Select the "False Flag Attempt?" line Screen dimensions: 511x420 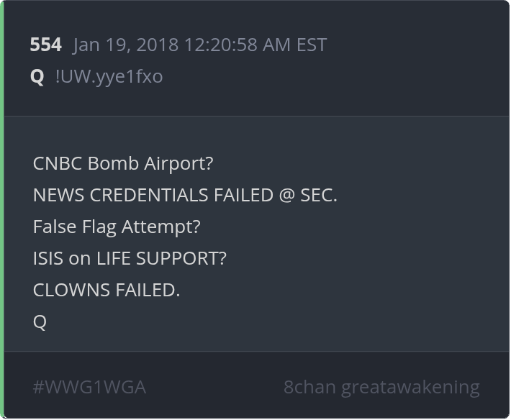coord(117,227)
